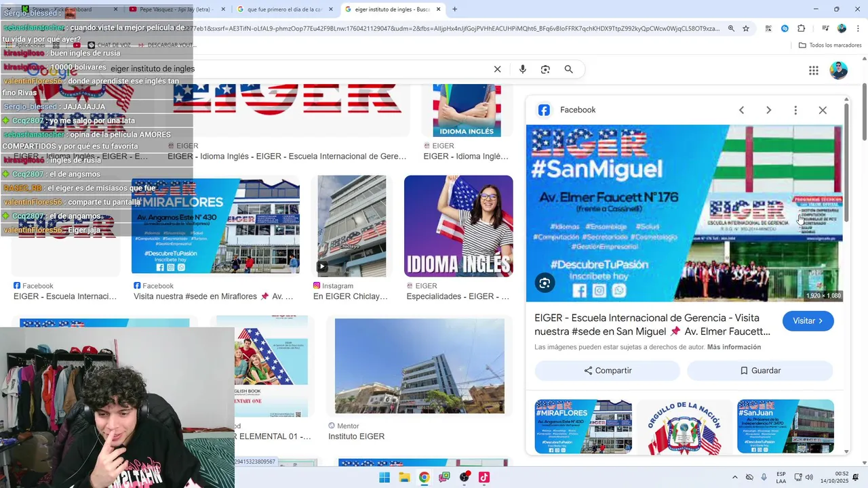Clear the search box with the X icon
The width and height of the screenshot is (868, 488).
point(497,69)
